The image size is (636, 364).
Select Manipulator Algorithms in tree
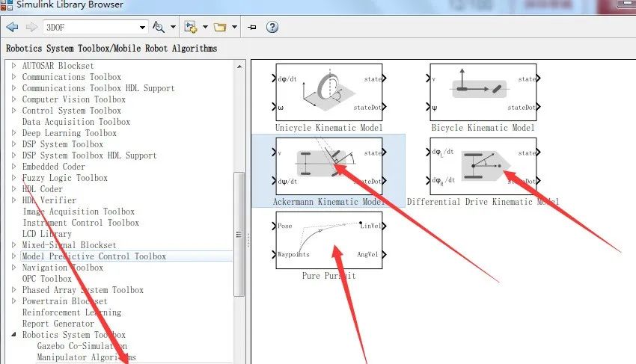86,357
